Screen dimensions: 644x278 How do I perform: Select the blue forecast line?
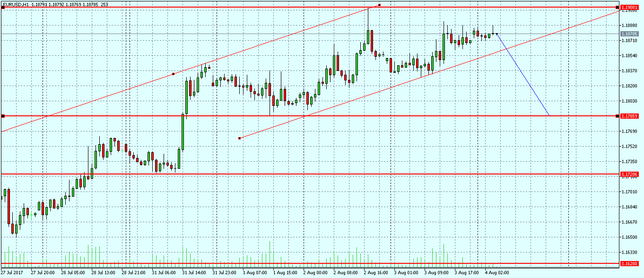pos(523,75)
